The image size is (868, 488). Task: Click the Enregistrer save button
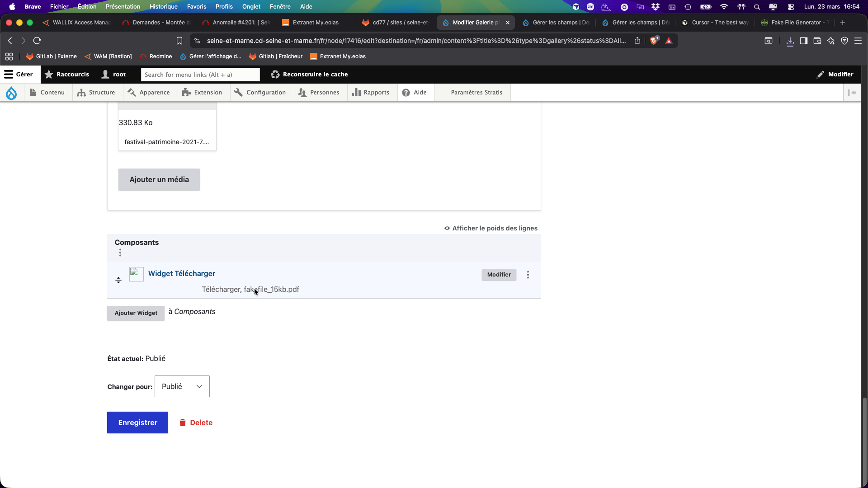click(x=137, y=422)
